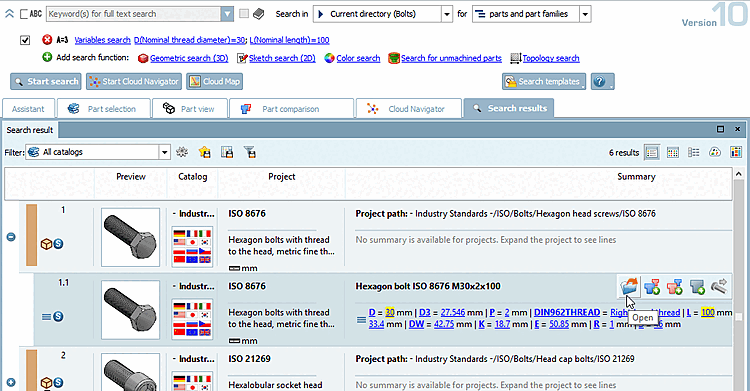Click the Color search link

pos(358,58)
